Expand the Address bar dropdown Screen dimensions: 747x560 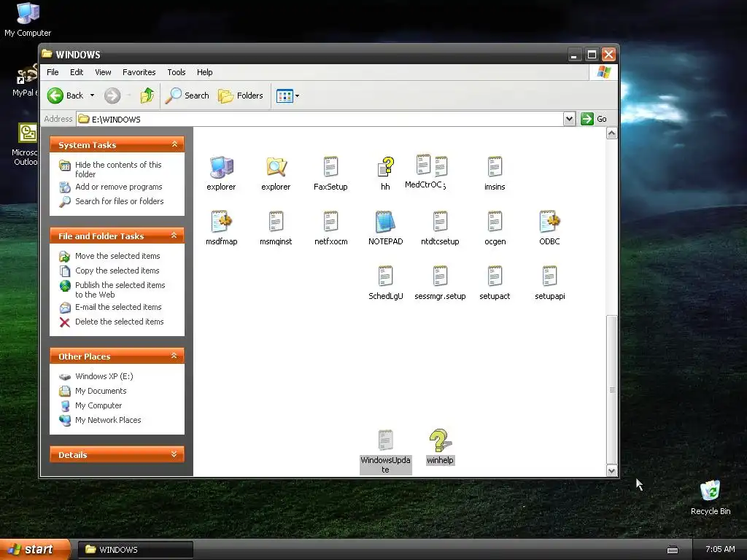[569, 119]
